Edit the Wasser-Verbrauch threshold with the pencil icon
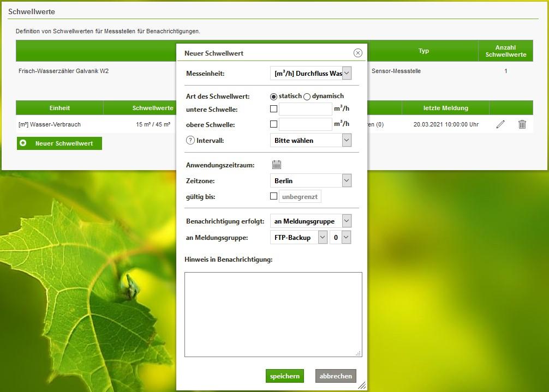The height and width of the screenshot is (392, 549). [500, 124]
